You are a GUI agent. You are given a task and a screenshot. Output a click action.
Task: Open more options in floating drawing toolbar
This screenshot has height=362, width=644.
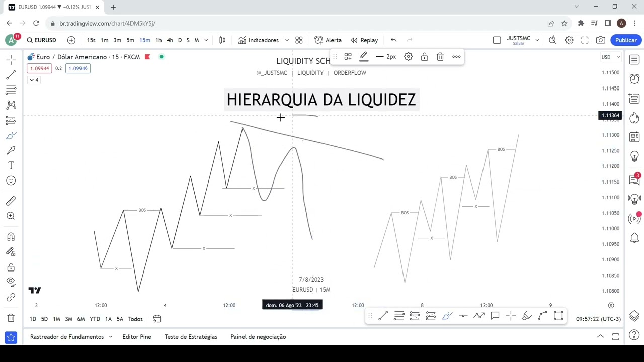coord(456,57)
